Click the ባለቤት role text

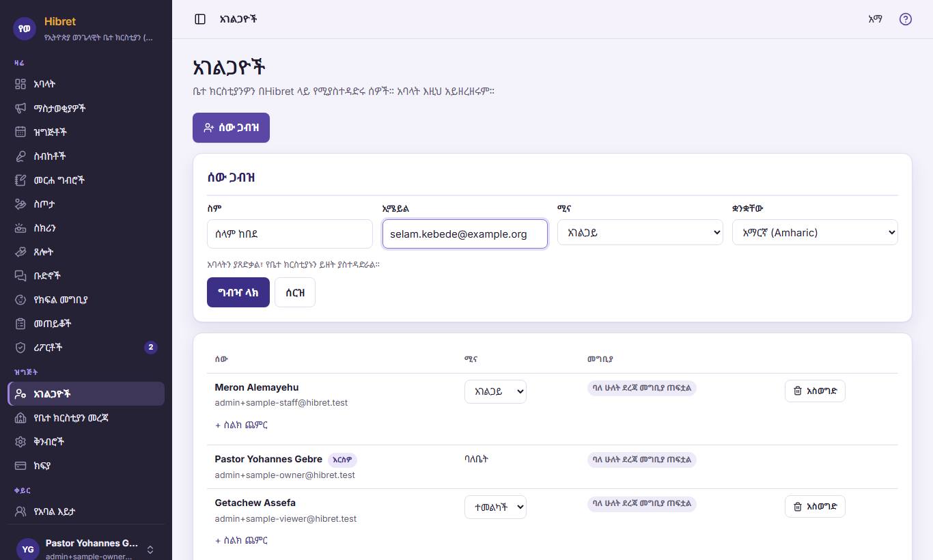tap(476, 460)
